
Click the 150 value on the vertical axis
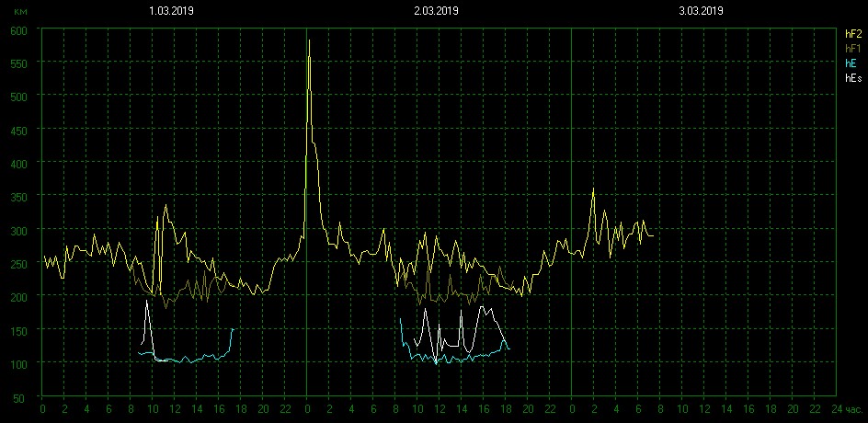[19, 330]
